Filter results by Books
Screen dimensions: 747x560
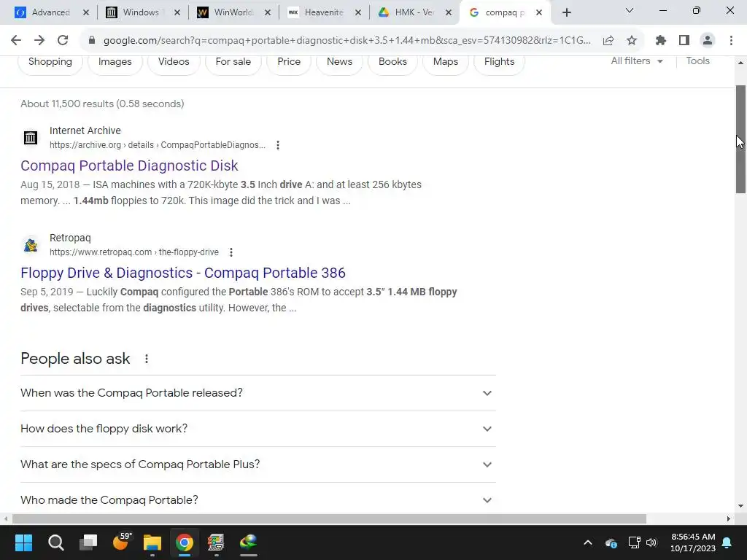pyautogui.click(x=393, y=62)
